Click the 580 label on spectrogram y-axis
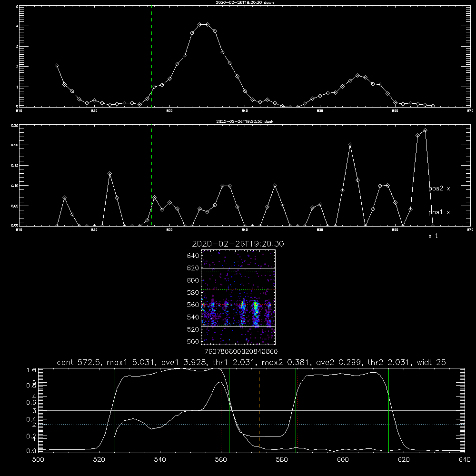 pos(193,293)
